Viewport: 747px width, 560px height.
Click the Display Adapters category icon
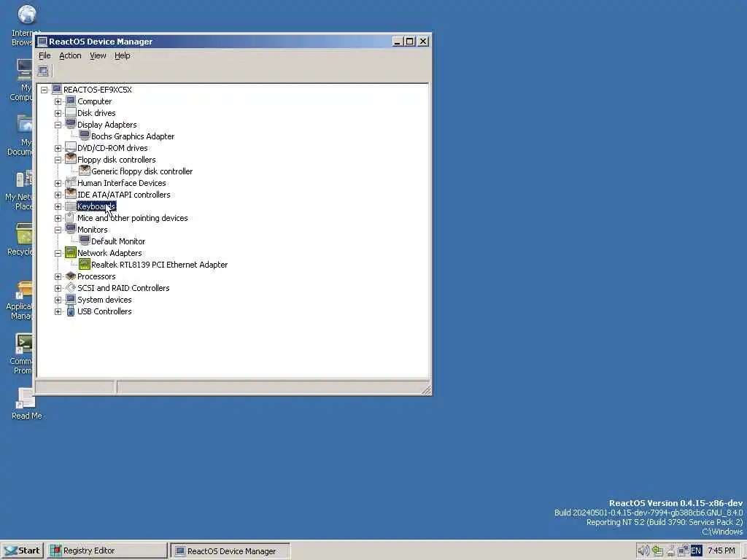(71, 124)
